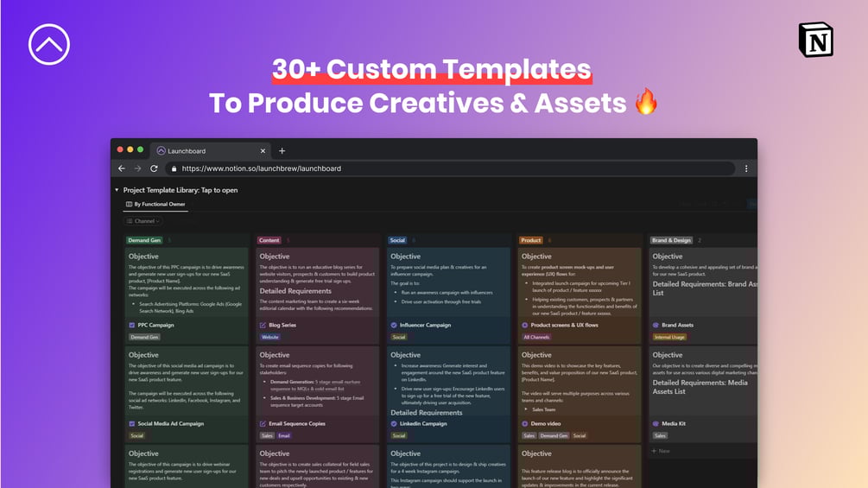
Task: Open the browser three-dot menu
Action: (x=746, y=168)
